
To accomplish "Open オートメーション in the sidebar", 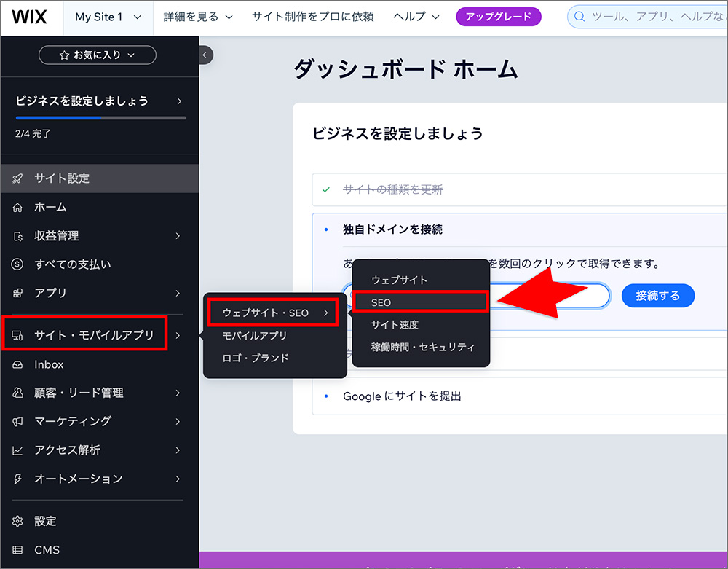I will pos(100,479).
